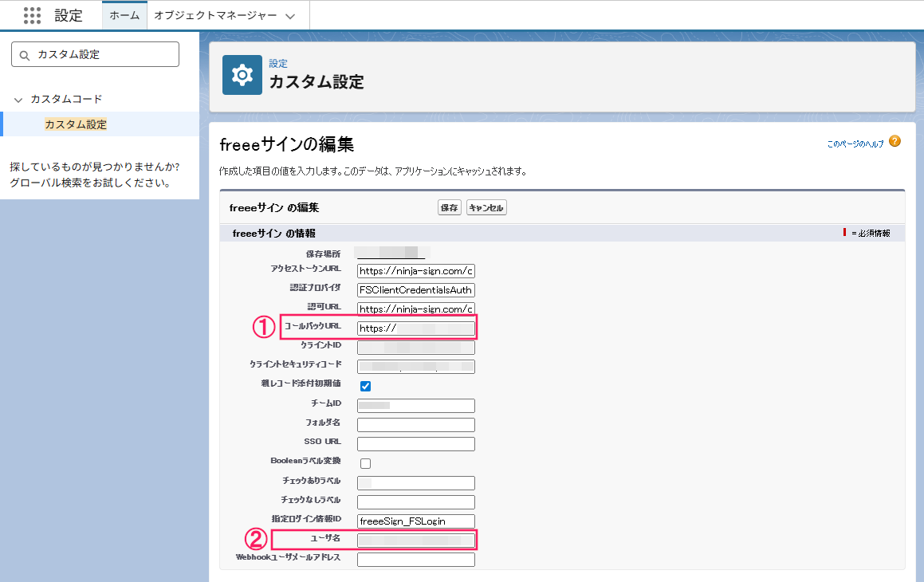Click the フォルダ名 input field
Image resolution: width=924 pixels, height=582 pixels.
(x=415, y=425)
